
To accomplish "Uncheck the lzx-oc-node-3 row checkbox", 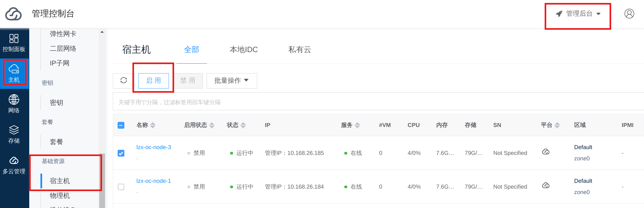I will pos(121,153).
